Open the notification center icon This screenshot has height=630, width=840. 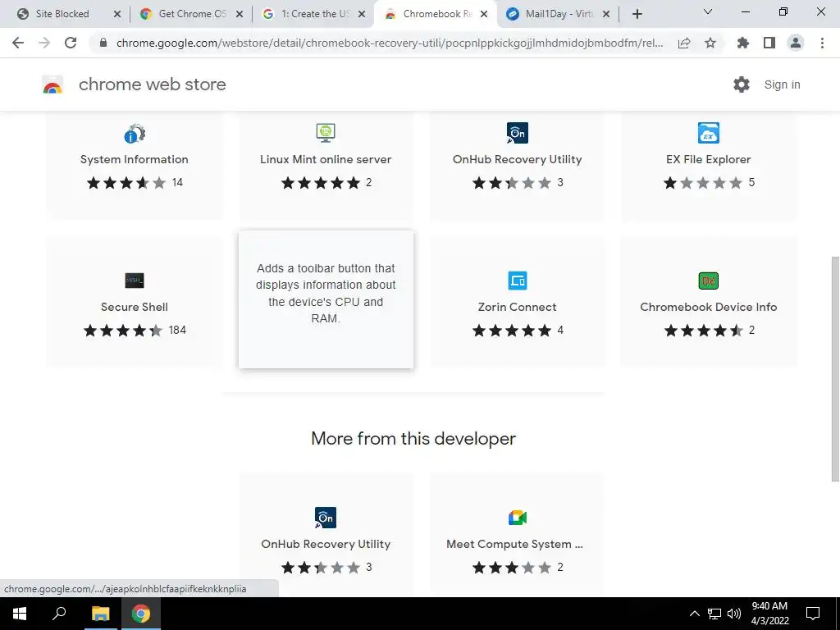813,614
